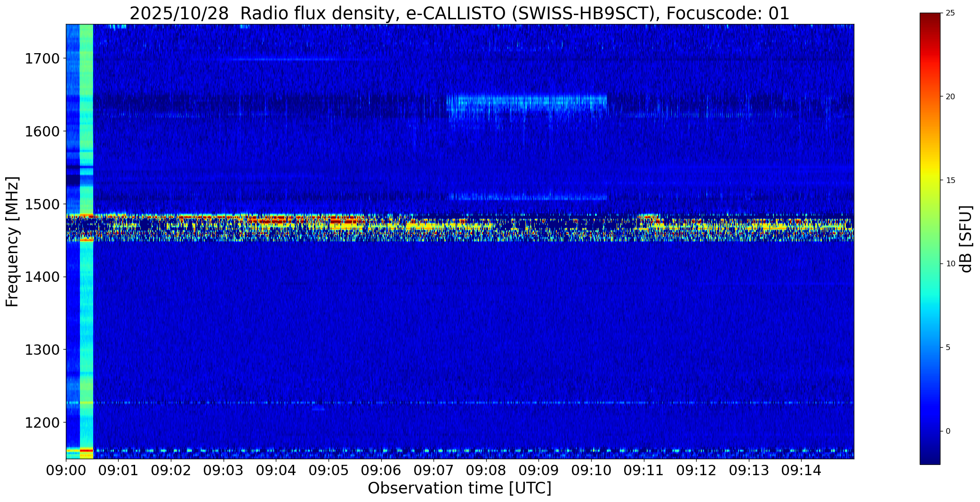Image resolution: width=980 pixels, height=502 pixels.
Task: Click the 1700 frequency tick label
Action: pyautogui.click(x=42, y=59)
